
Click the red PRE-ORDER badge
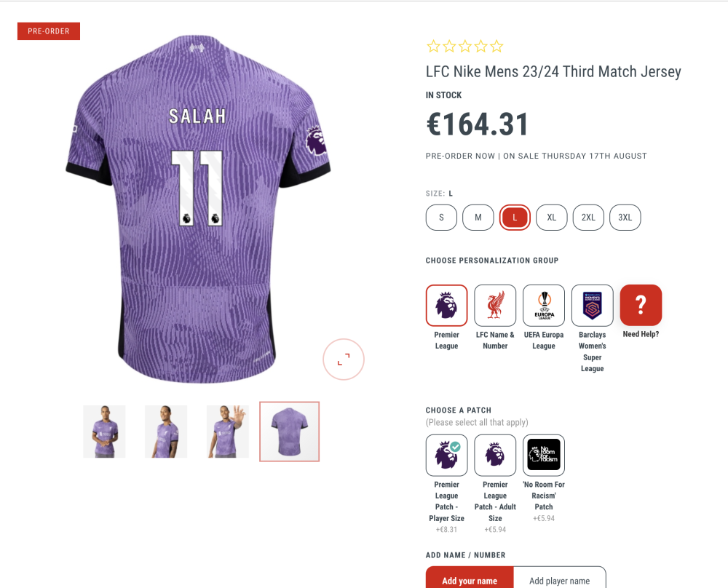49,31
